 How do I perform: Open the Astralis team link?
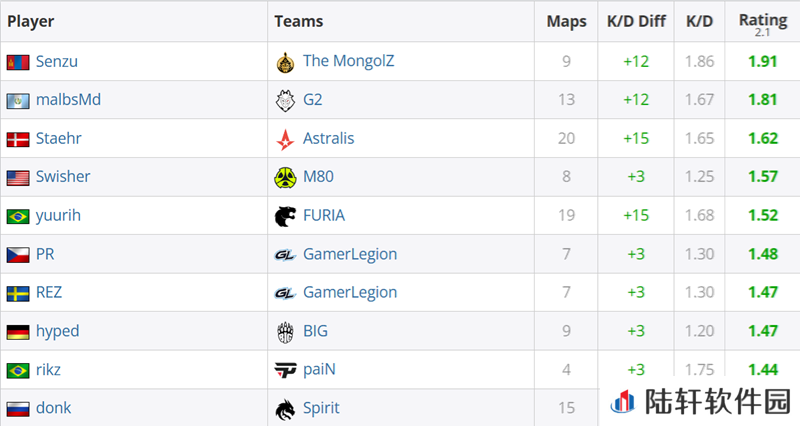click(329, 138)
